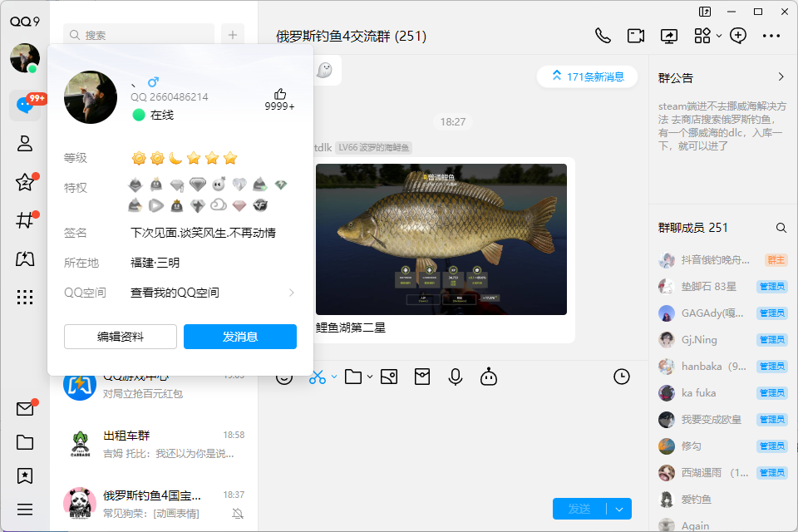Open 查看我的QQ空间 link
This screenshot has height=532, width=798.
tap(175, 293)
